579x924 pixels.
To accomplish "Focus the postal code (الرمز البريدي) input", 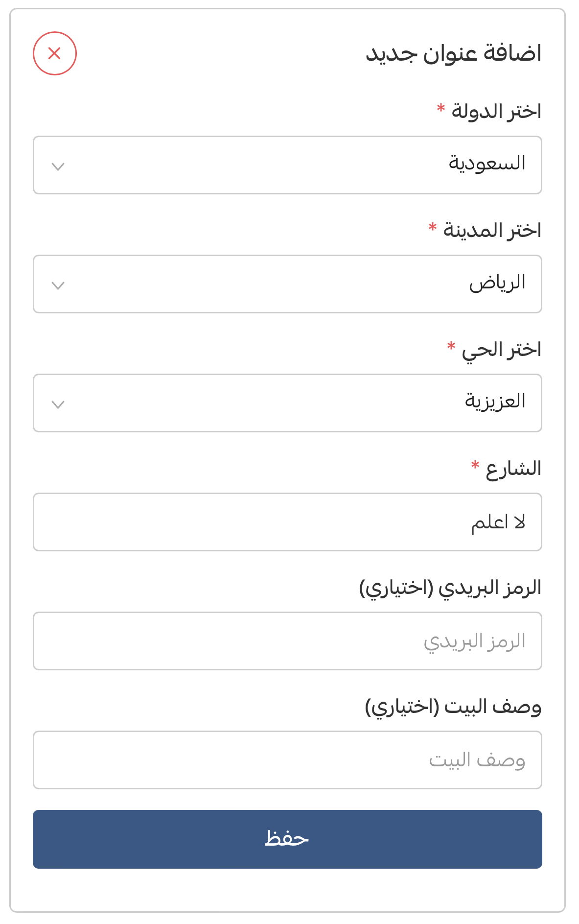I will [287, 641].
